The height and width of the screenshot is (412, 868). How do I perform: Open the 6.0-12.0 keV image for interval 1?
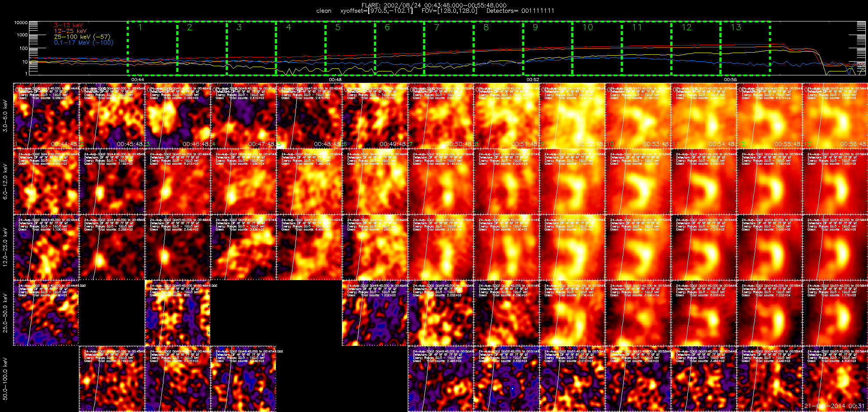coord(46,181)
